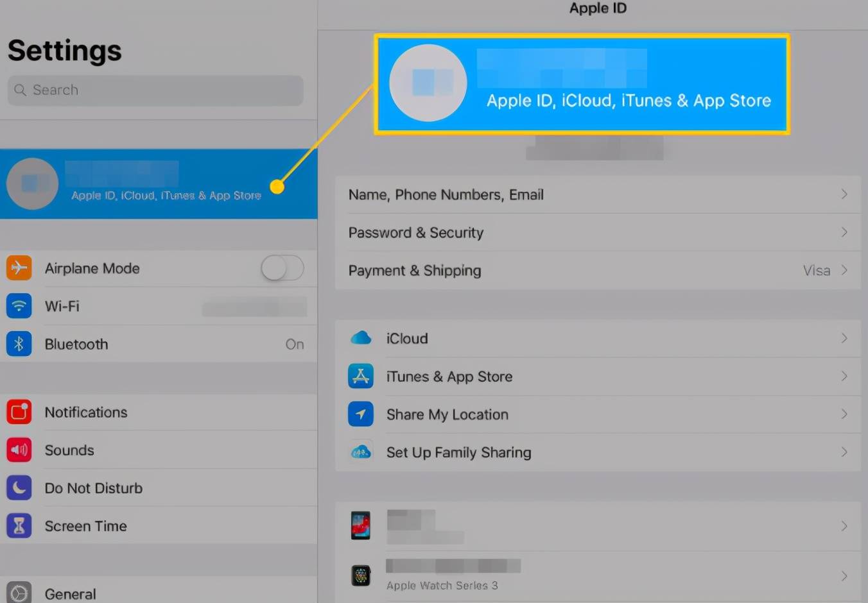Click the Visa payment value

[817, 270]
